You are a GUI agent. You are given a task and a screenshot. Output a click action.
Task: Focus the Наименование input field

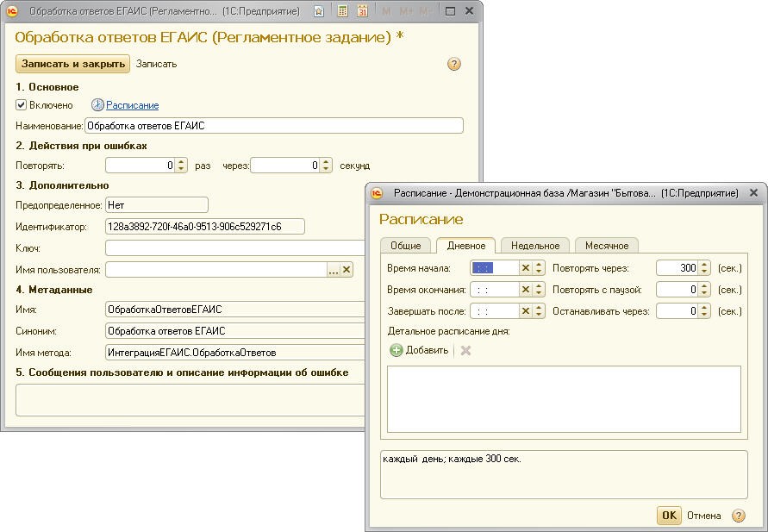pyautogui.click(x=274, y=125)
